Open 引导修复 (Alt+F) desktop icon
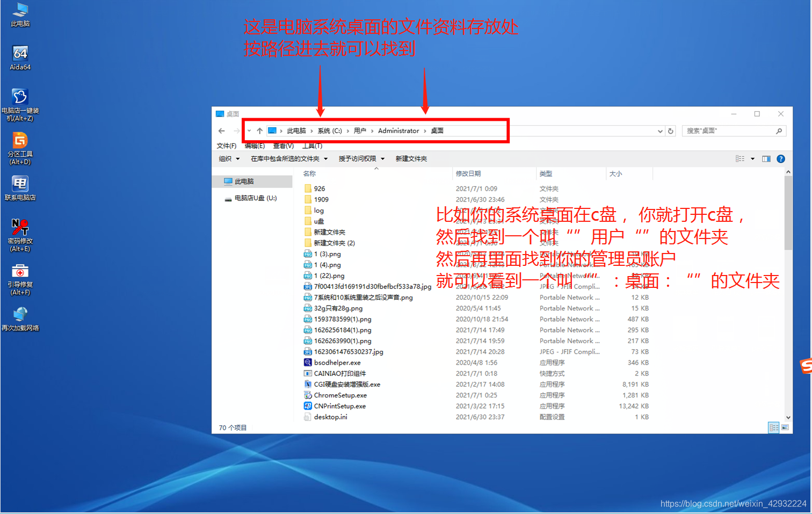This screenshot has height=514, width=812. tap(20, 279)
